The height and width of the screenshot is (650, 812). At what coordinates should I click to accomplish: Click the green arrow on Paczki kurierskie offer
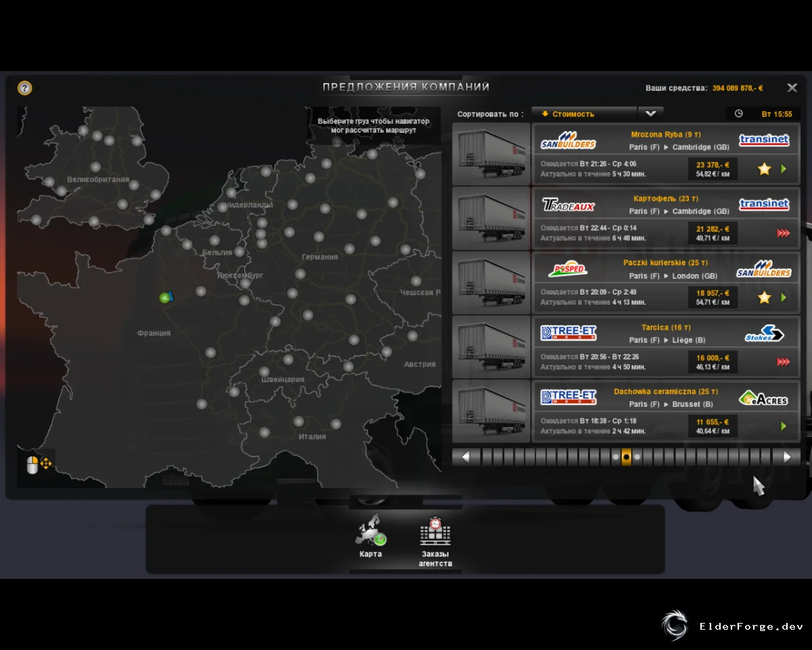pyautogui.click(x=784, y=297)
